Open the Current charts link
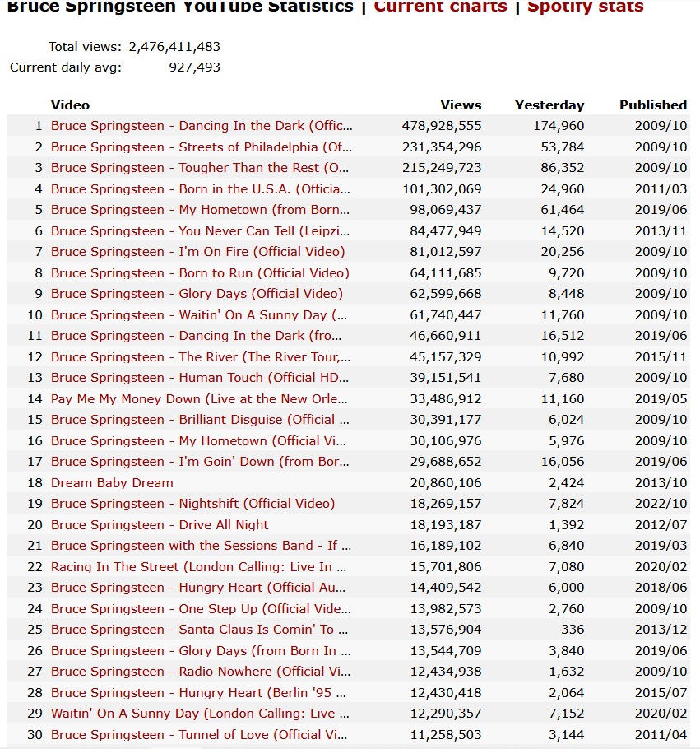700x749 pixels. (440, 7)
